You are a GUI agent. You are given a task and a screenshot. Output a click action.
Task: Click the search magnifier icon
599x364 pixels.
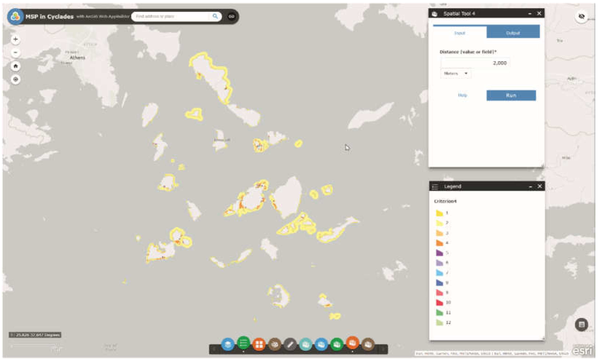tap(215, 16)
